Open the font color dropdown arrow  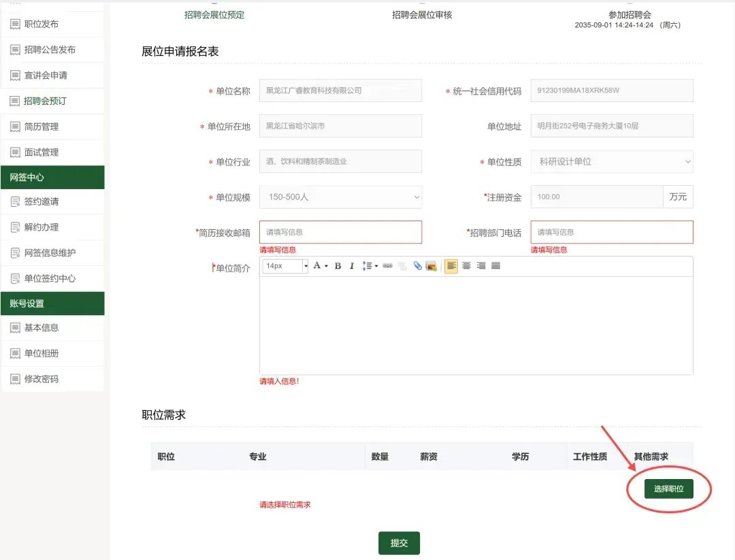(326, 266)
